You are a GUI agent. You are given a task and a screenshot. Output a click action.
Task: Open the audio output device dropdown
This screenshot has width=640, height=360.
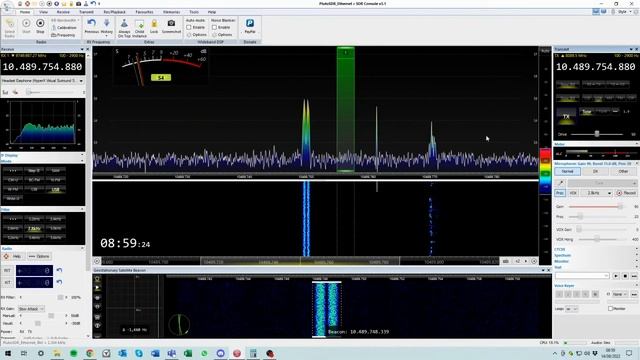[x=81, y=81]
